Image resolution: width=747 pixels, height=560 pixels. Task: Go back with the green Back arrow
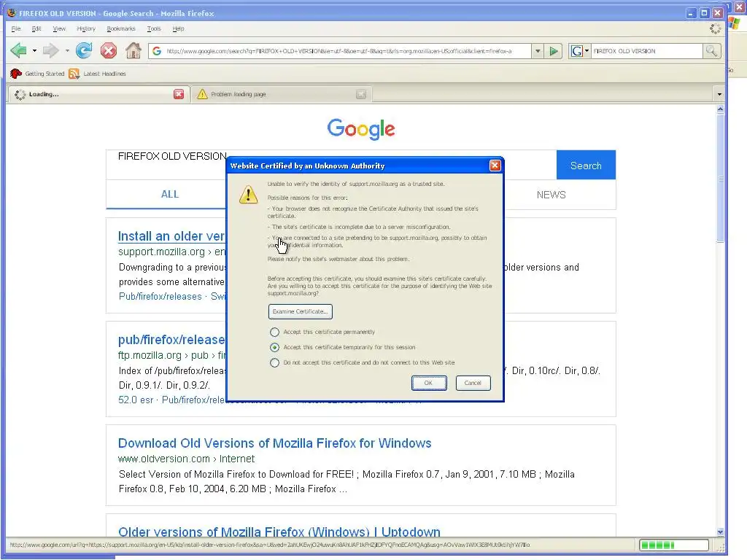[x=18, y=50]
